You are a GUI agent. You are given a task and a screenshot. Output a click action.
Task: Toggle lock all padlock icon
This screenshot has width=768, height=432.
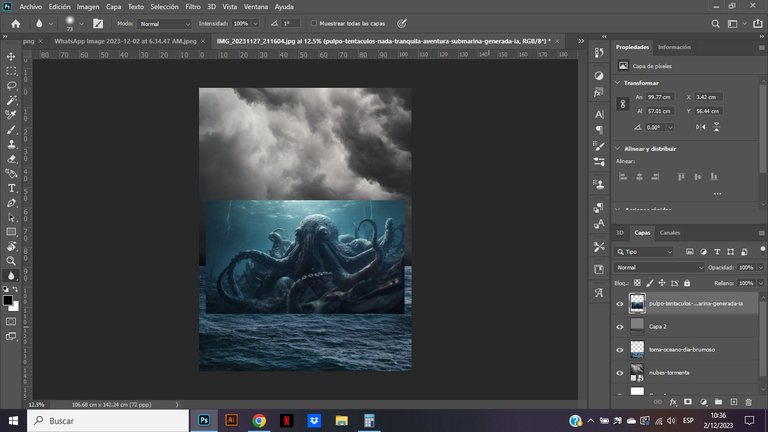pyautogui.click(x=687, y=283)
